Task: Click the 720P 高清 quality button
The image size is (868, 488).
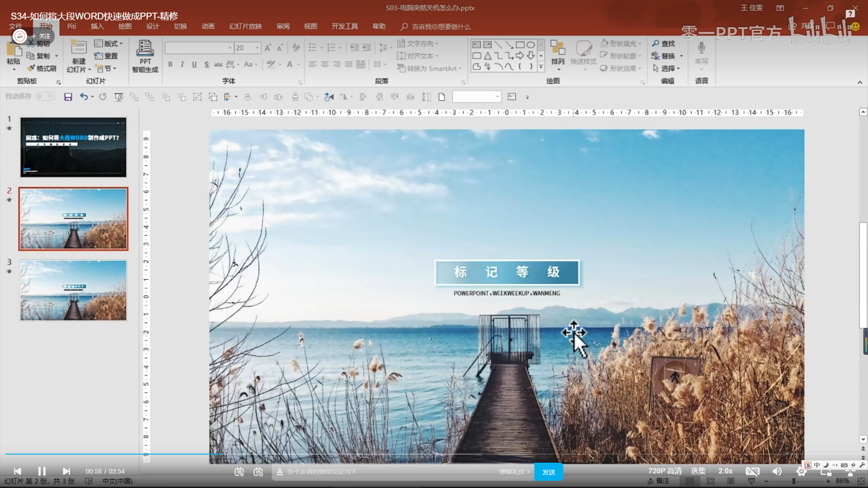Action: pos(665,471)
